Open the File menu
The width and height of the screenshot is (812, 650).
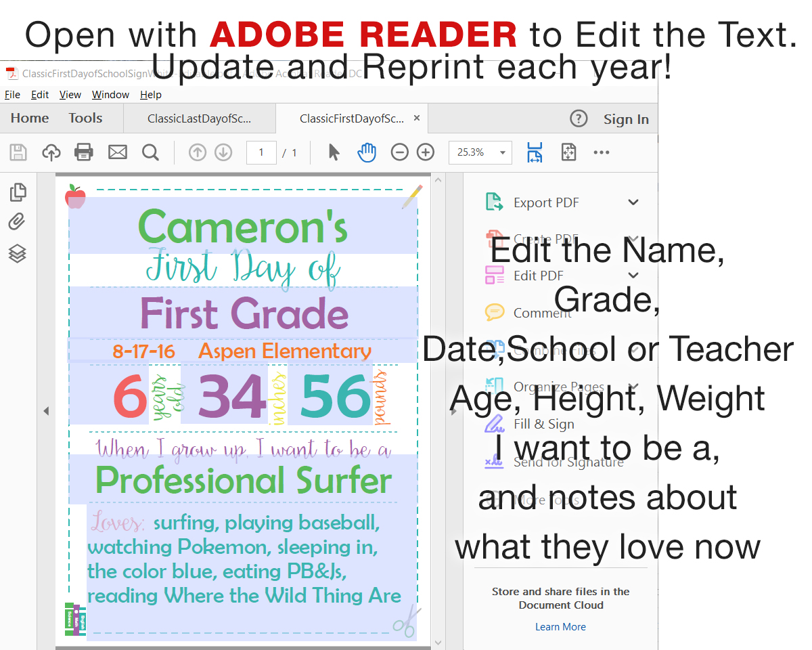(x=12, y=95)
